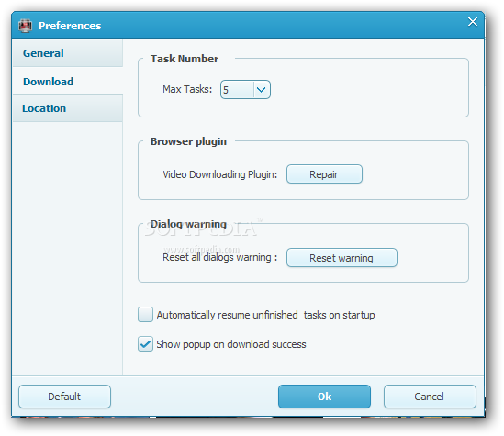Select the Download tab in sidebar
504x436 pixels.
68,81
